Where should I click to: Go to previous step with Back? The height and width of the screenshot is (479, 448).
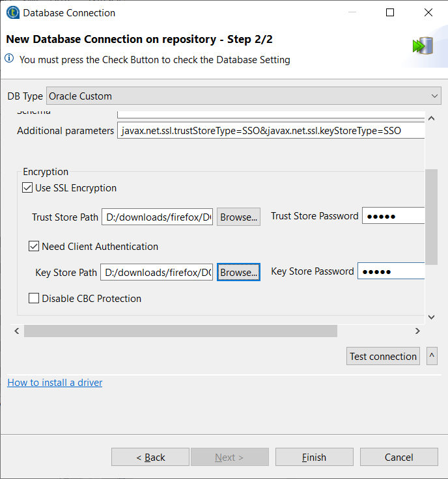tap(150, 457)
